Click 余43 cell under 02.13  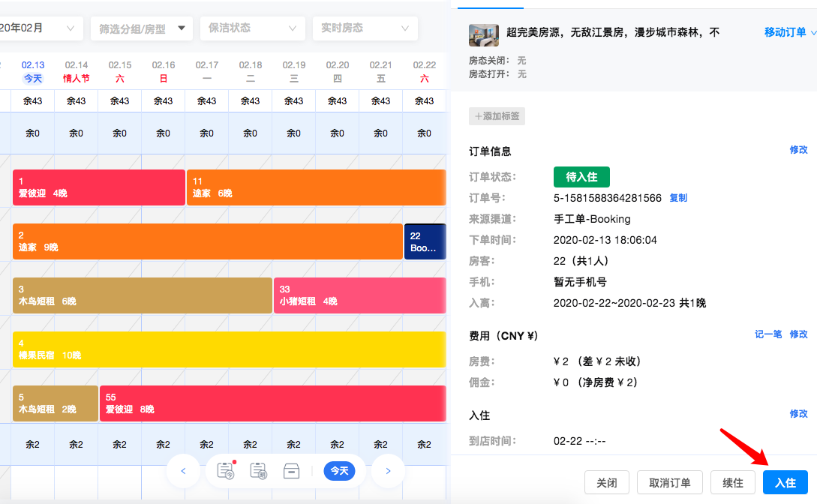[33, 101]
